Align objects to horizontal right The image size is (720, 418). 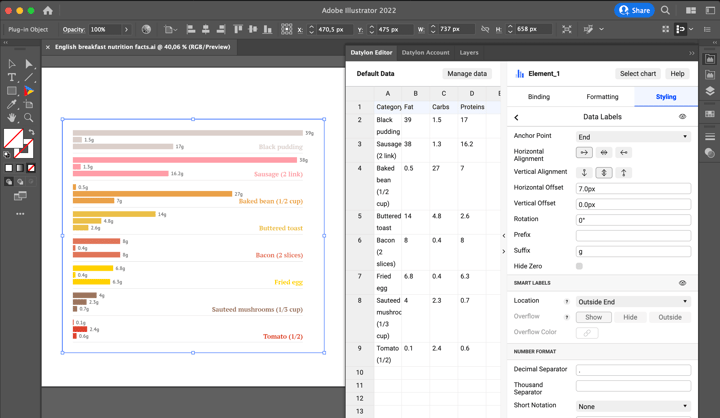[221, 29]
